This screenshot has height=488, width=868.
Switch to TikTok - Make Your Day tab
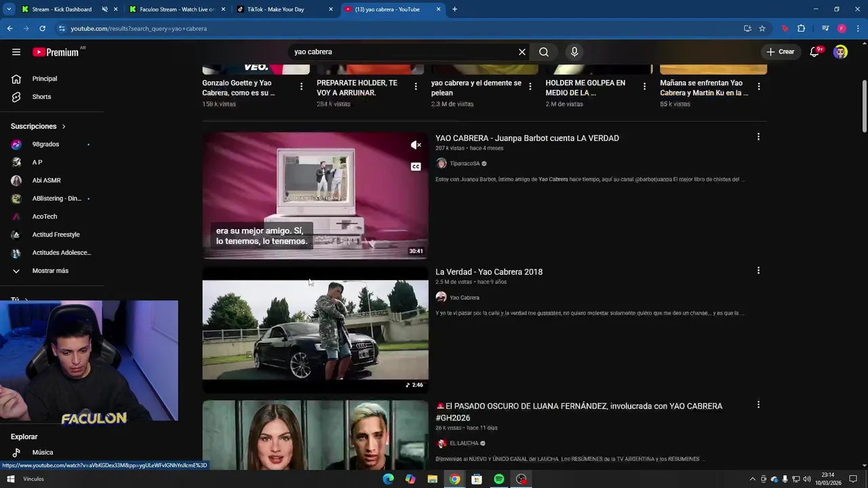275,9
